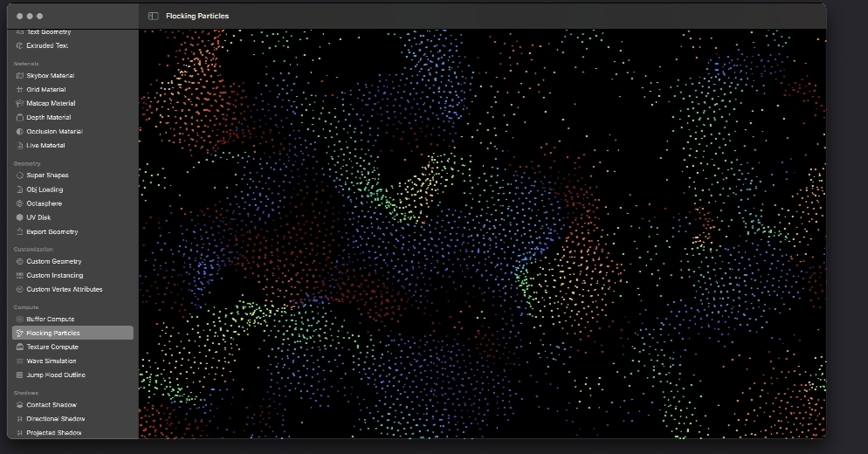Click the Occlusion Material half-circle icon
Image resolution: width=868 pixels, height=454 pixels.
[19, 132]
